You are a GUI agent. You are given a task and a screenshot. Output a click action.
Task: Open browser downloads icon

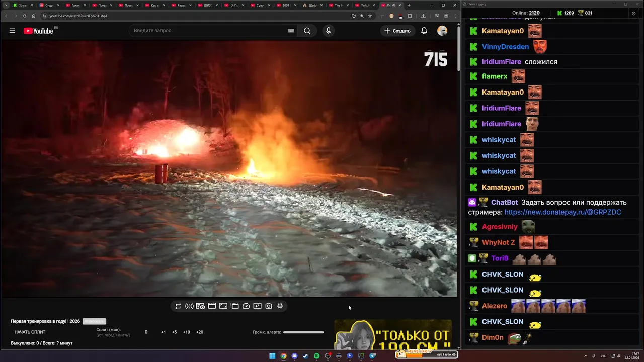(x=423, y=16)
